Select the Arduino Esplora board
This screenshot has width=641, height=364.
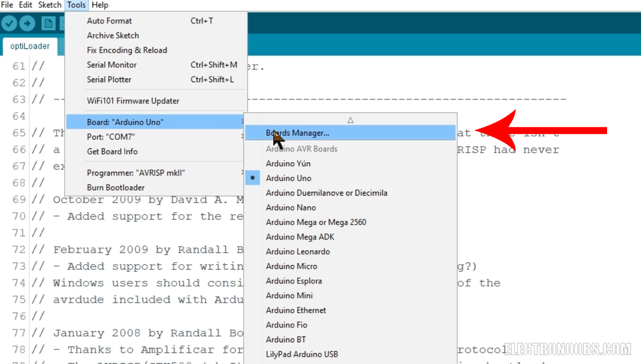click(351, 281)
